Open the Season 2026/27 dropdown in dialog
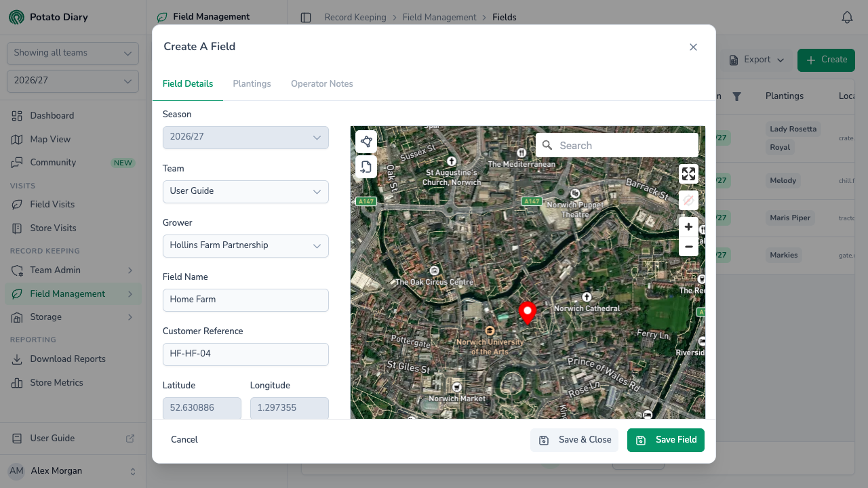The height and width of the screenshot is (488, 868). pyautogui.click(x=245, y=137)
